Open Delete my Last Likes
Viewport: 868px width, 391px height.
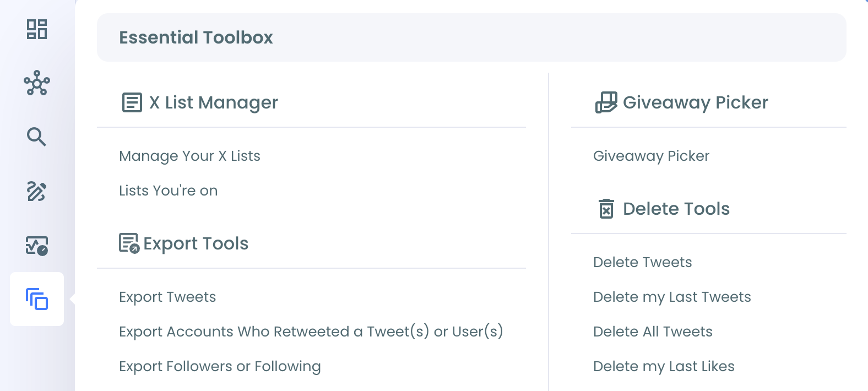(664, 366)
